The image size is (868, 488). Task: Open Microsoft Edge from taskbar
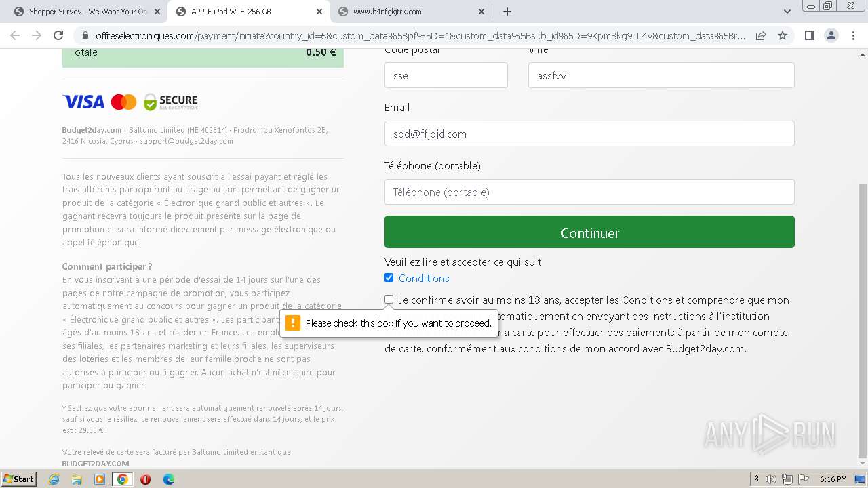[168, 479]
